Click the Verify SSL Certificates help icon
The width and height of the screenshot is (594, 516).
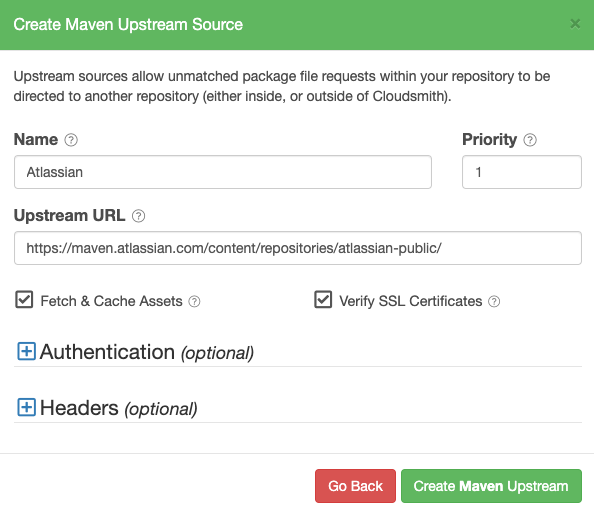(x=494, y=302)
